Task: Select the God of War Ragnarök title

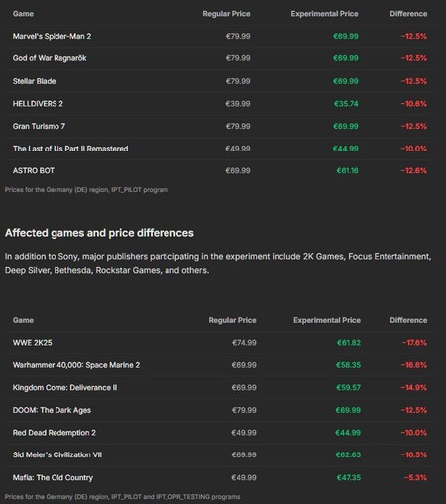Action: (x=50, y=58)
